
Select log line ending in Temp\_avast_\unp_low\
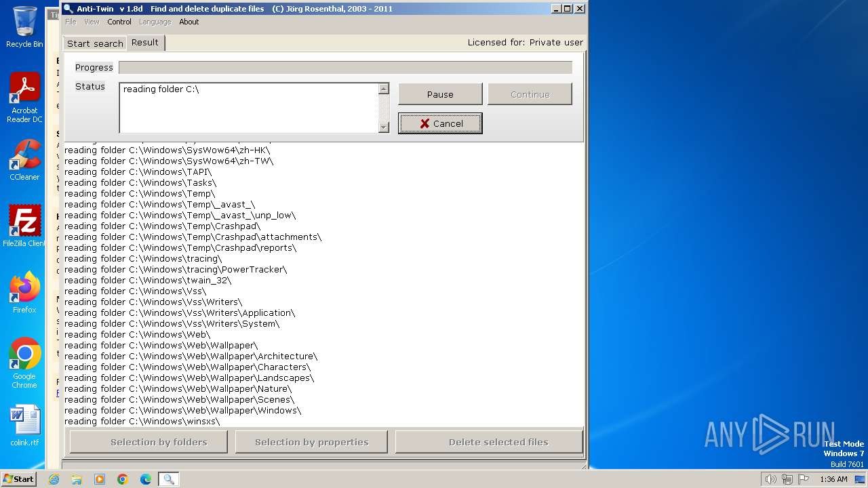point(180,215)
